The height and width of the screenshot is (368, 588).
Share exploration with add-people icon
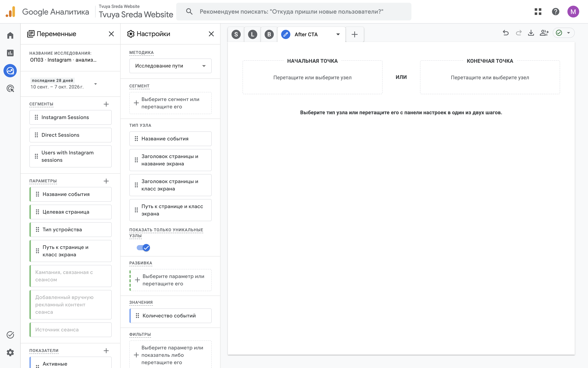(x=544, y=33)
